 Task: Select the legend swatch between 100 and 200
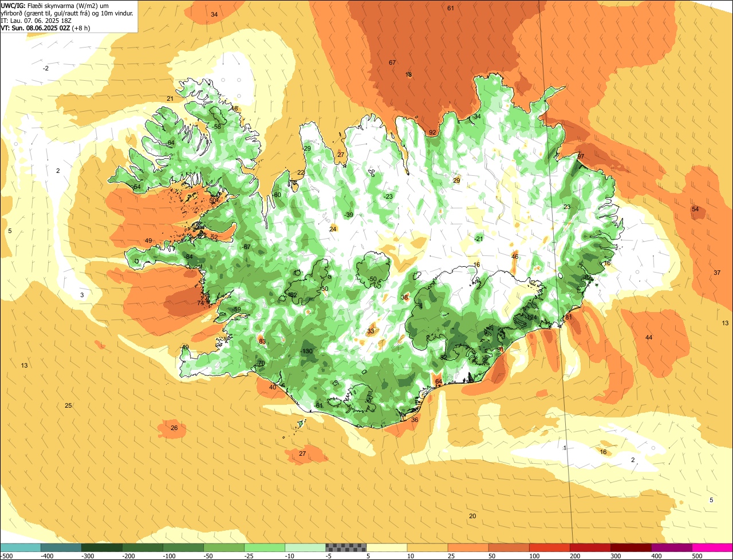pos(549,547)
